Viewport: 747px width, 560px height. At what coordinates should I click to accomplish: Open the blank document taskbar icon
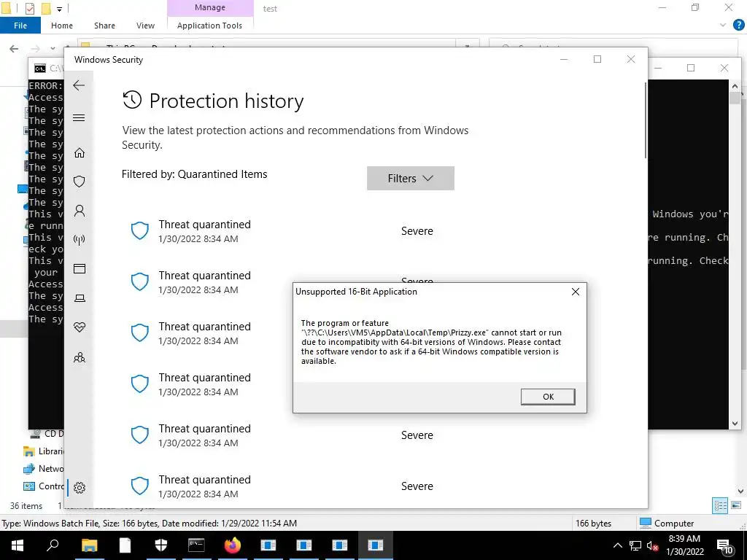click(125, 545)
